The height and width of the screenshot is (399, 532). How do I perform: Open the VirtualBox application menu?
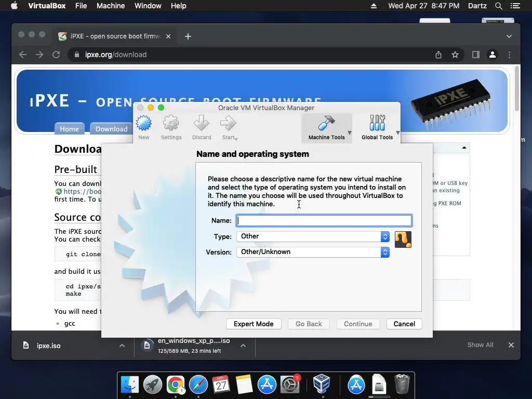(x=47, y=6)
